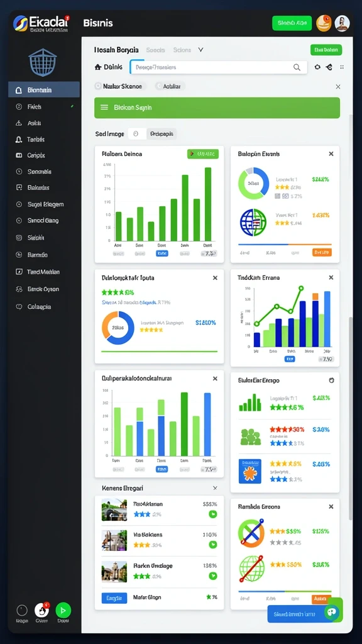Click the green play icon in bottom sidebar
Viewport: 362px width, 644px height.
pos(63,610)
